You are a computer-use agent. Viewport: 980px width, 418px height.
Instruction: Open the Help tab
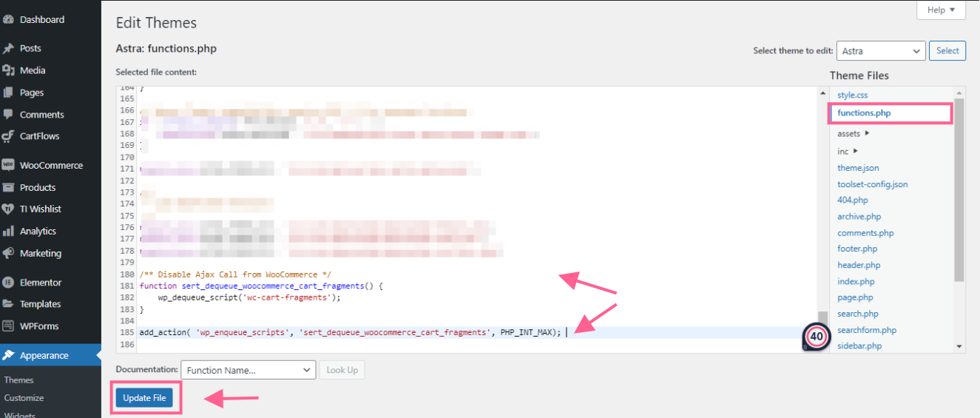(940, 10)
